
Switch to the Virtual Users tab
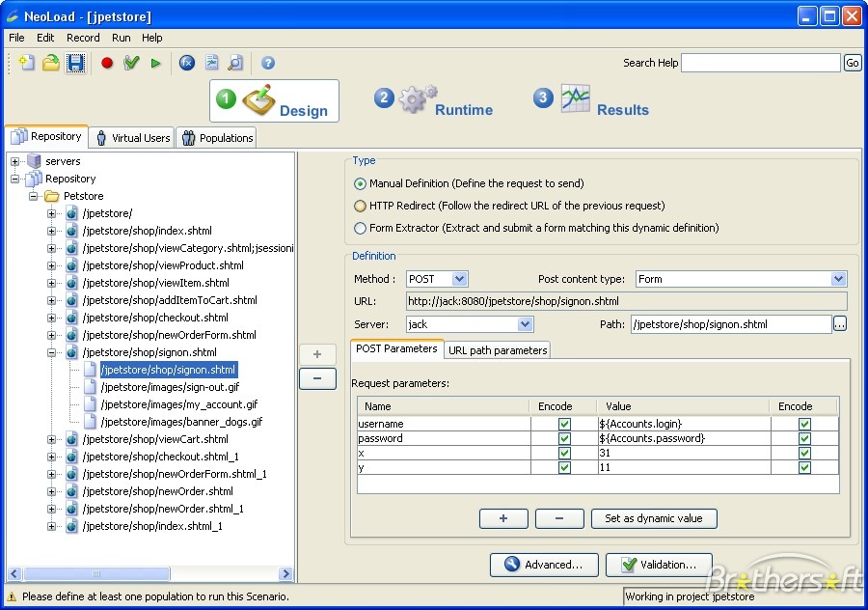pos(132,138)
